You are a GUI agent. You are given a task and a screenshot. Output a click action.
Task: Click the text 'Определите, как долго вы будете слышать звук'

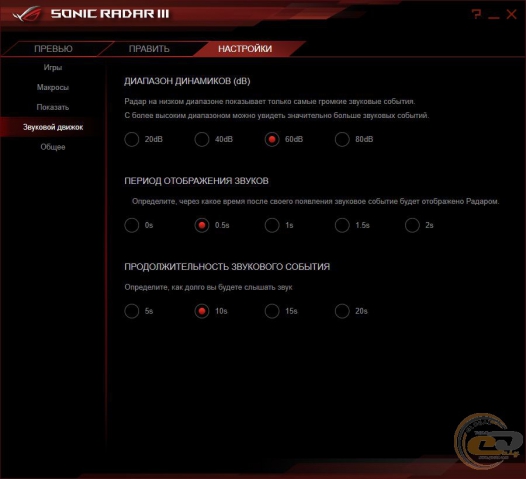tap(208, 287)
